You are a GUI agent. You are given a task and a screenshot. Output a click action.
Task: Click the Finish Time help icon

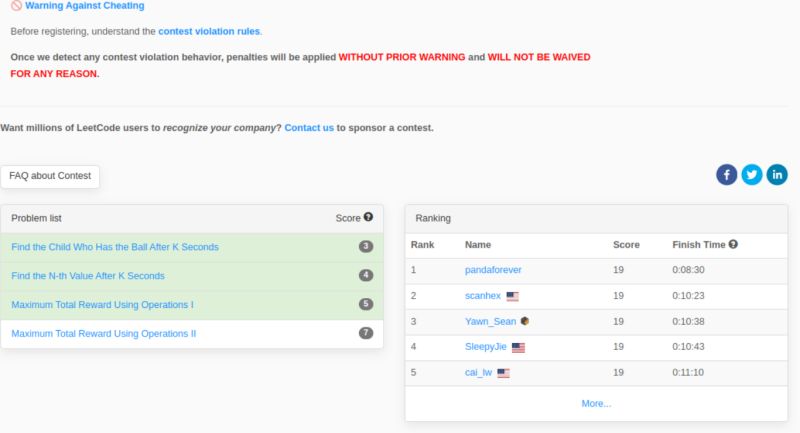click(733, 244)
